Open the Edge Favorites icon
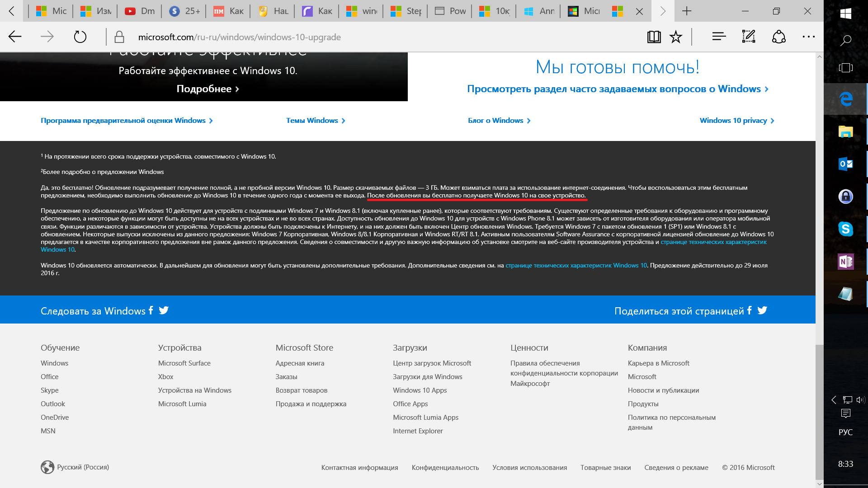 click(x=675, y=37)
